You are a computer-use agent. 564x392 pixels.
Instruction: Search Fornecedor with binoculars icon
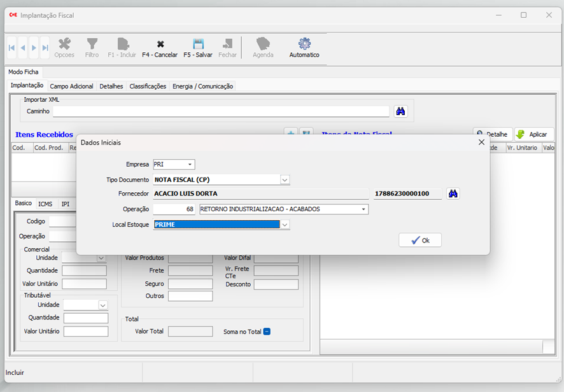[453, 193]
